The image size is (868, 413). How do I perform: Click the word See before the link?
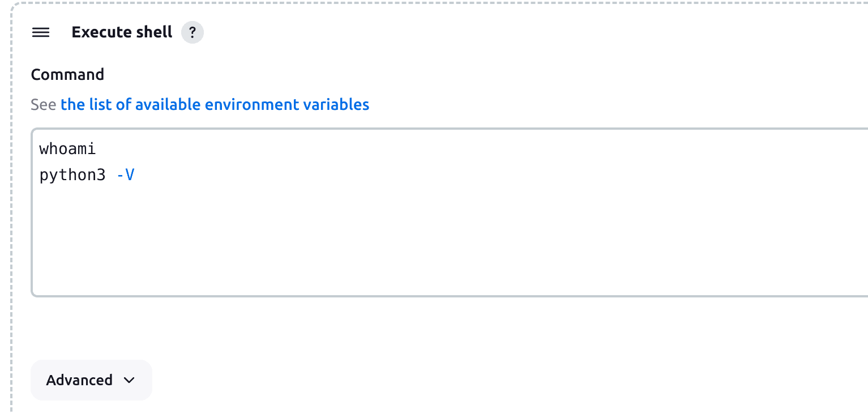[x=44, y=105]
